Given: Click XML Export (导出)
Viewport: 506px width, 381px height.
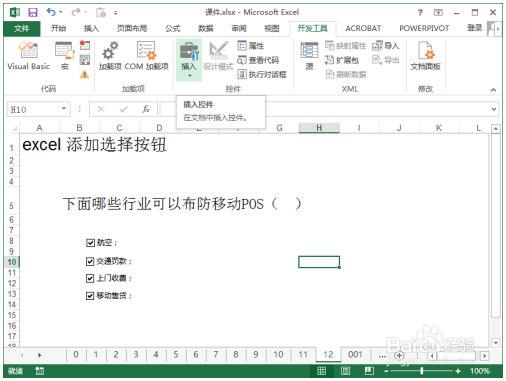Looking at the screenshot, I should coord(385,60).
